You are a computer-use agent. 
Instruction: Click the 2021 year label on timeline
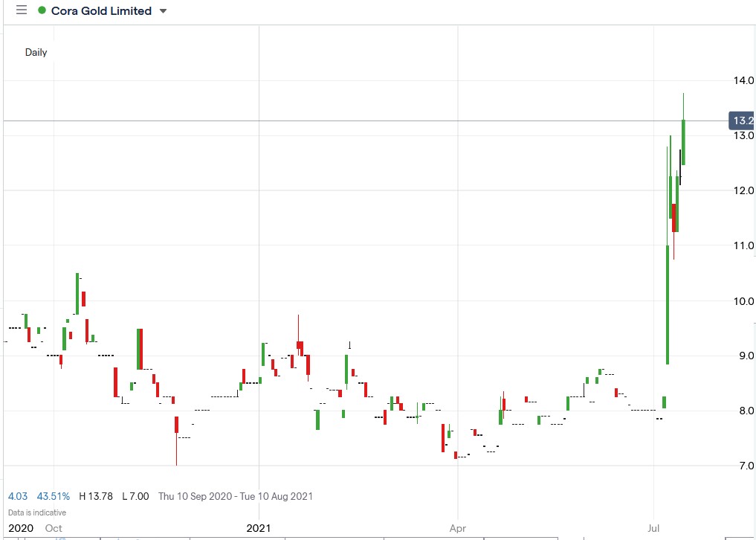point(259,528)
